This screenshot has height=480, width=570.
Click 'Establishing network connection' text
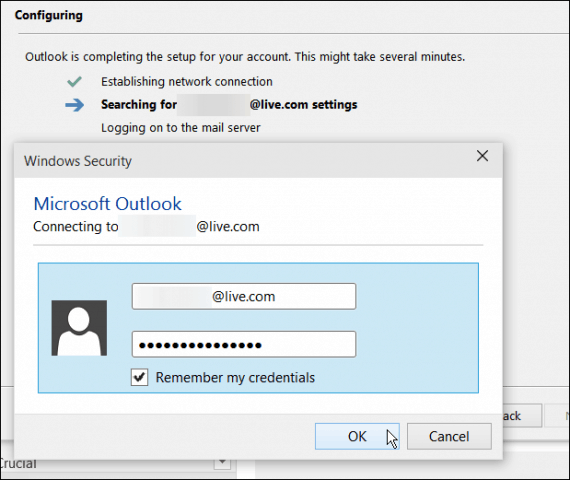(187, 81)
